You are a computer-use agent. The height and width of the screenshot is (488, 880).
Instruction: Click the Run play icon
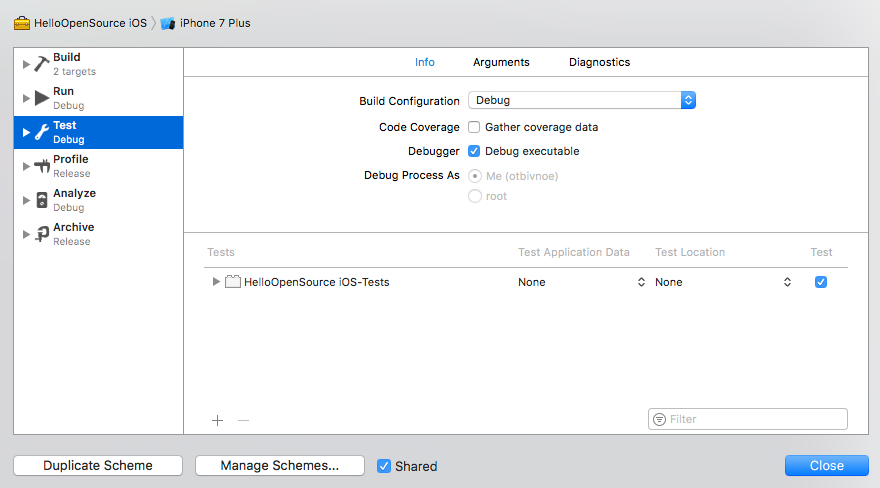(41, 98)
